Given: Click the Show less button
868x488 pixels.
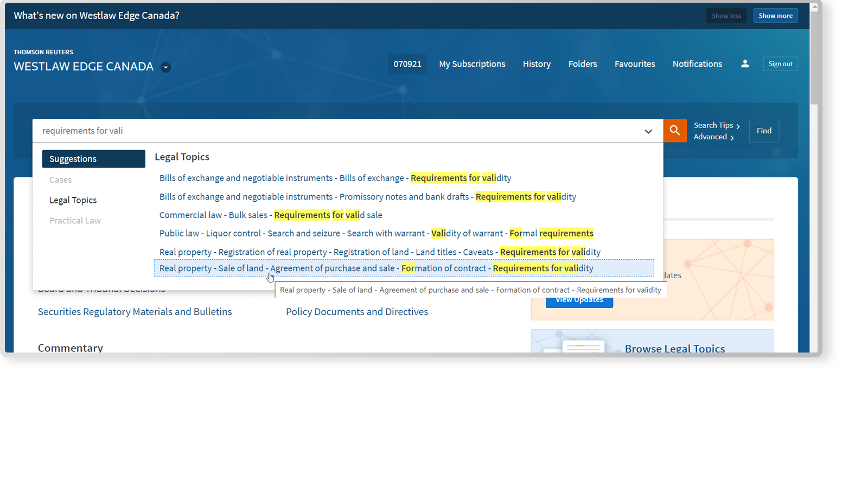Looking at the screenshot, I should click(x=726, y=16).
